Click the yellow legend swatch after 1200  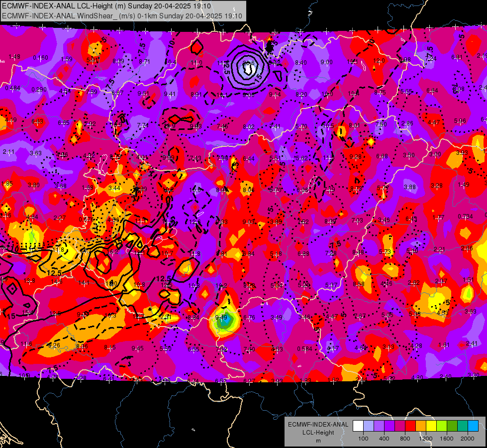coord(431,426)
